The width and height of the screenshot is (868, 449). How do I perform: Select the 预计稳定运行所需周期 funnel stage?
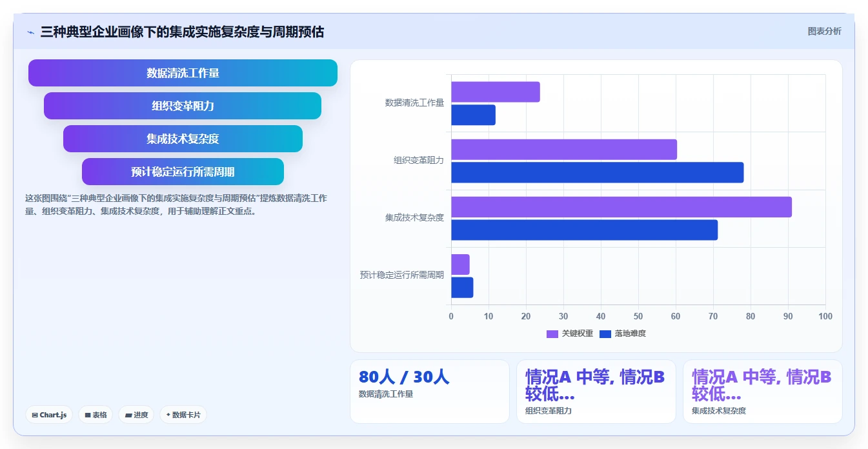tap(183, 172)
